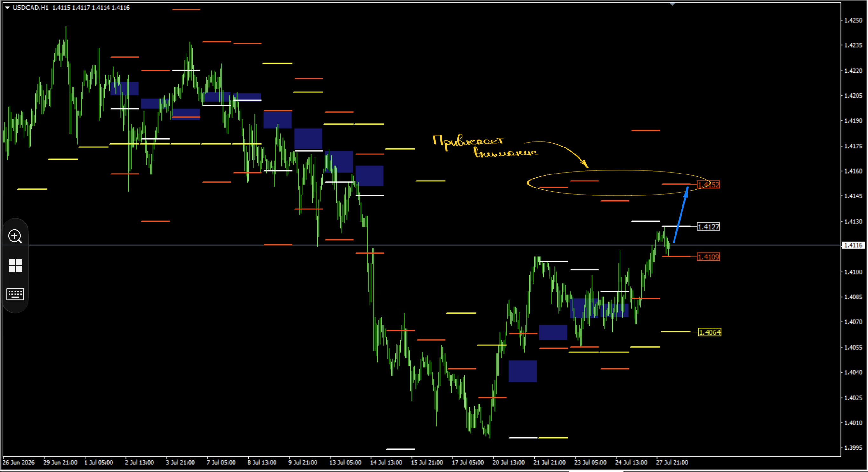
Task: Click the 1.4205 price scale value
Action: 853,96
